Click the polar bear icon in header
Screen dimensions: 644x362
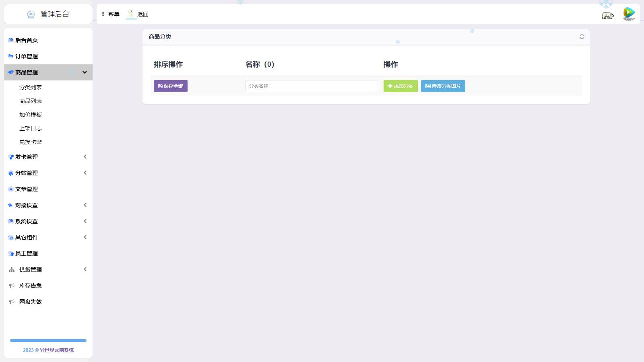tap(608, 16)
